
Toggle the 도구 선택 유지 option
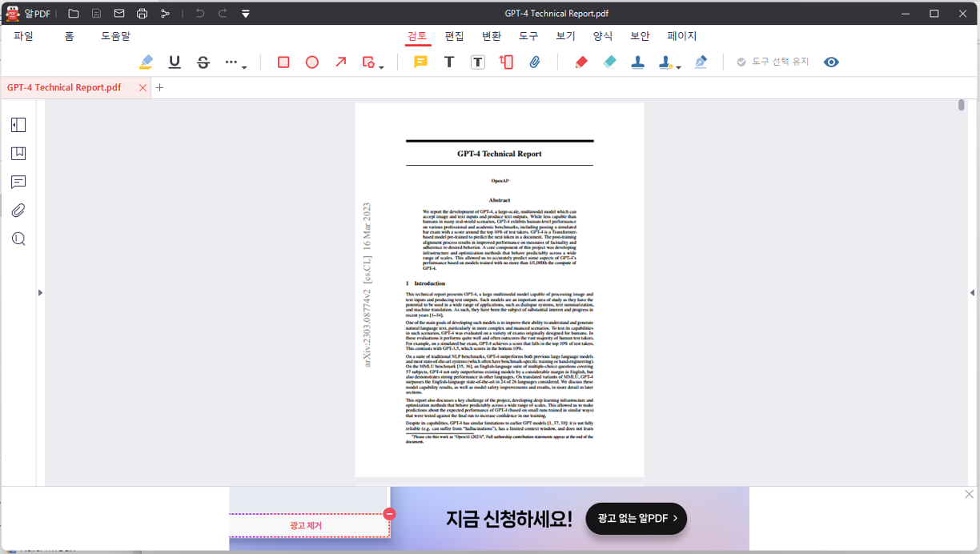[773, 62]
